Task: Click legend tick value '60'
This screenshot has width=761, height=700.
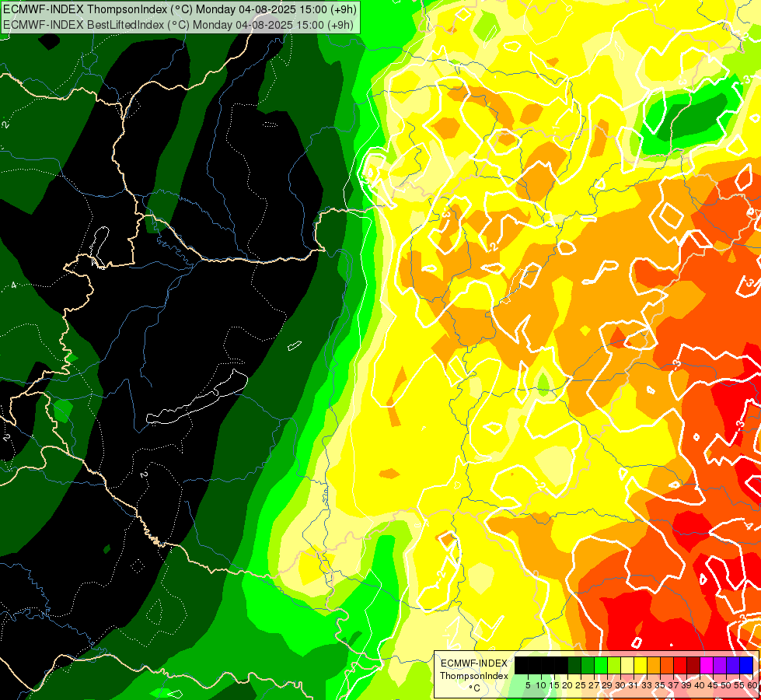Action: click(752, 685)
